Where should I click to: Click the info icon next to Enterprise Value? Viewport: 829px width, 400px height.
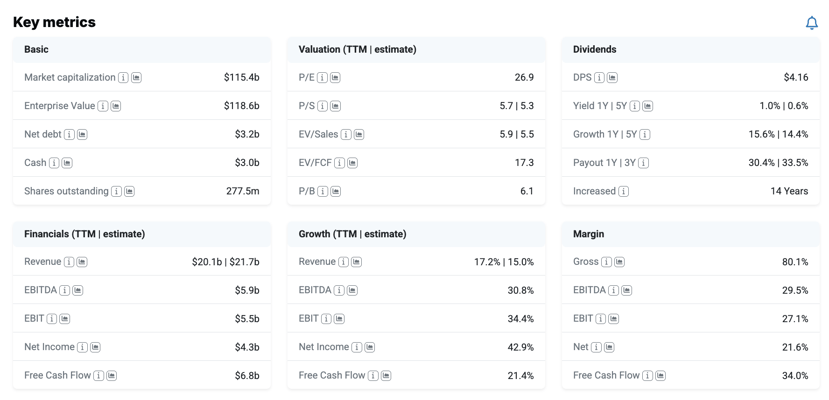click(x=103, y=106)
